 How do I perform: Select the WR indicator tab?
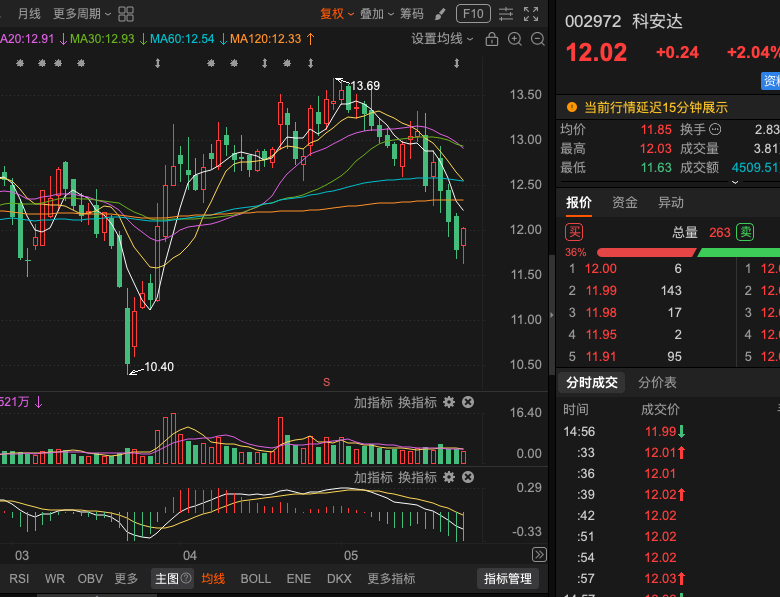click(55, 579)
